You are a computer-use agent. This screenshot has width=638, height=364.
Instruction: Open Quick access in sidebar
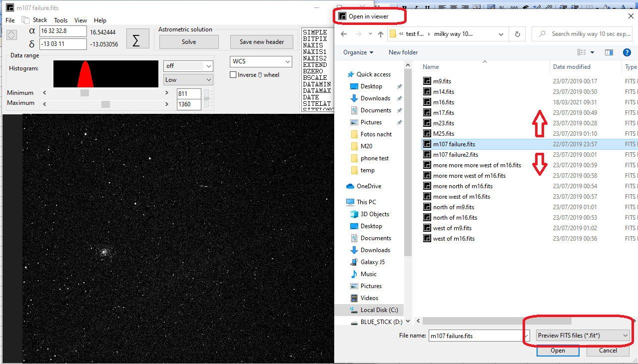coord(373,74)
